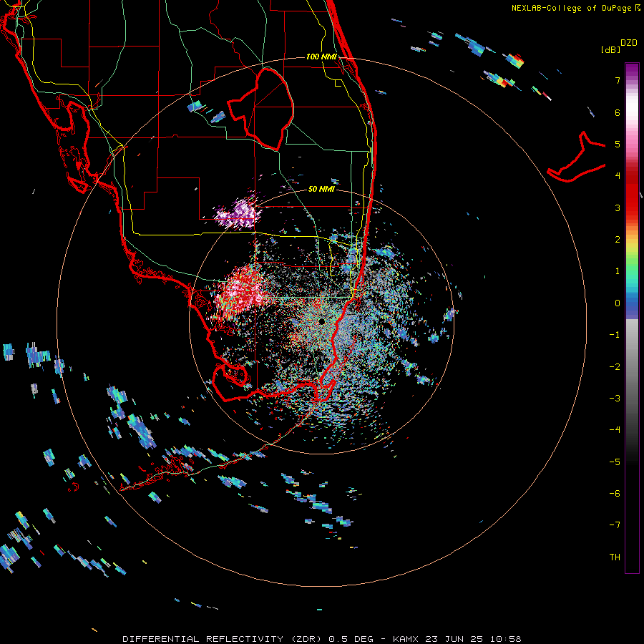Image resolution: width=644 pixels, height=644 pixels.
Task: Click the 5 value on the color scale
Action: pyautogui.click(x=618, y=144)
